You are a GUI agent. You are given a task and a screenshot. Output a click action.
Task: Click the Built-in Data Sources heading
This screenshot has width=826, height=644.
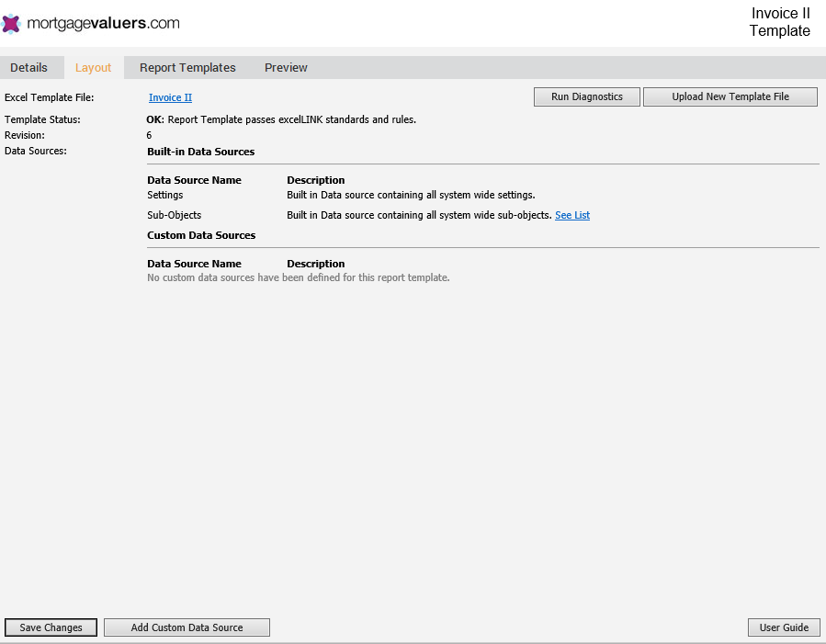(x=200, y=152)
